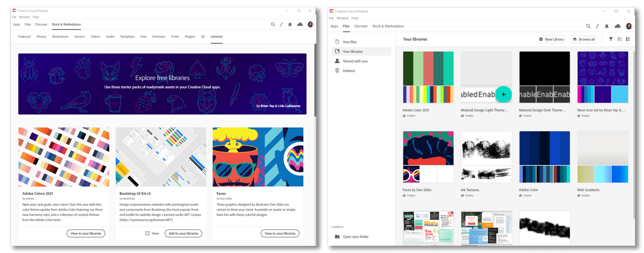Select the Photos category tab
Viewport: 644px width, 253px height.
[41, 37]
